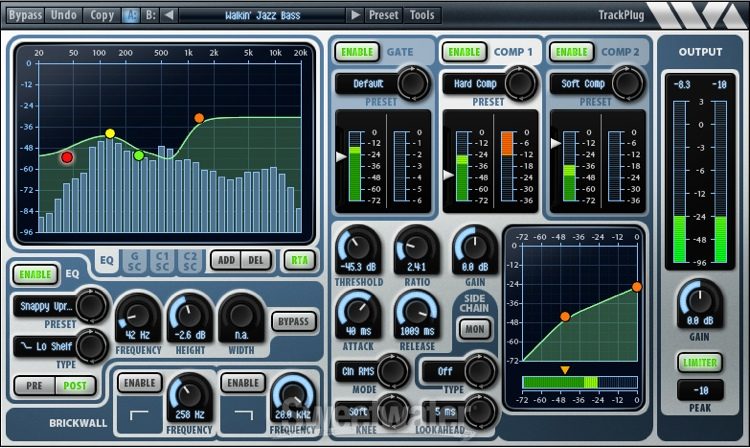The image size is (750, 448).
Task: Switch to the C1 SC graph tab
Action: (x=161, y=260)
